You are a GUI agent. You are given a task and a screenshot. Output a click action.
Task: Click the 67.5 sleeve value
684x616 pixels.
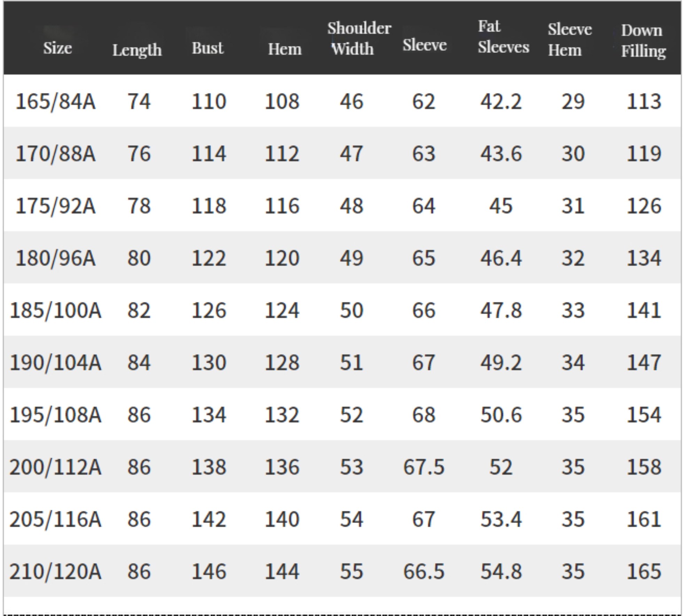coord(424,467)
